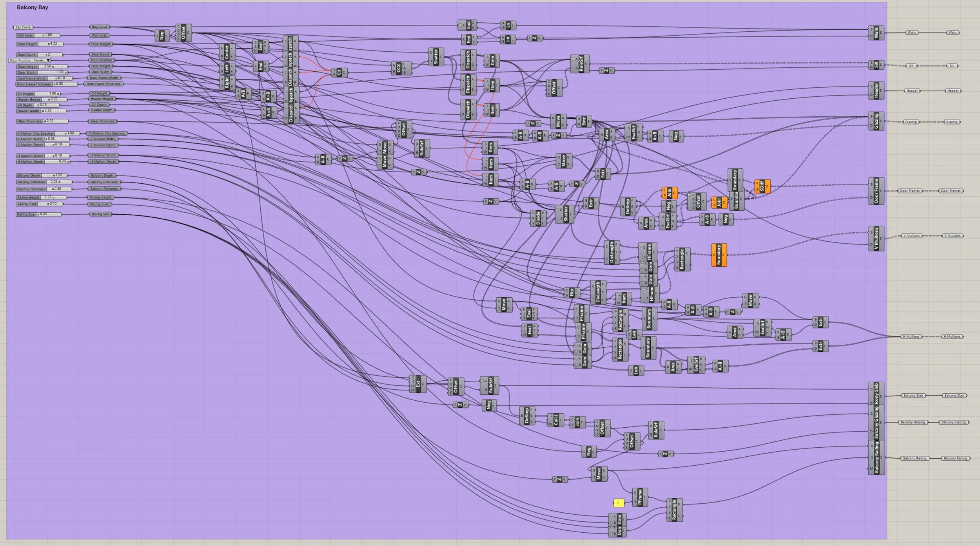Select the Flip curve component
Image resolution: width=980 pixels, height=546 pixels.
coord(572,292)
